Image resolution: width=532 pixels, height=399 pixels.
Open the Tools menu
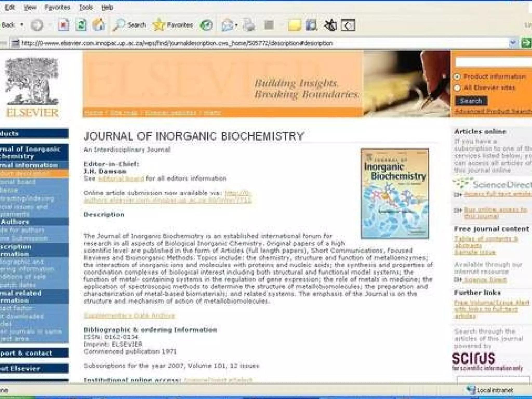click(x=86, y=7)
